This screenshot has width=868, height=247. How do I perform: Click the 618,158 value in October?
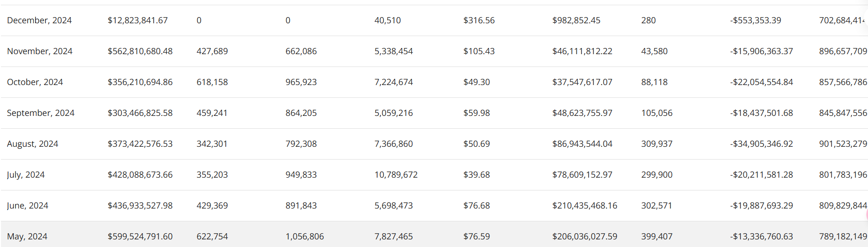(212, 82)
